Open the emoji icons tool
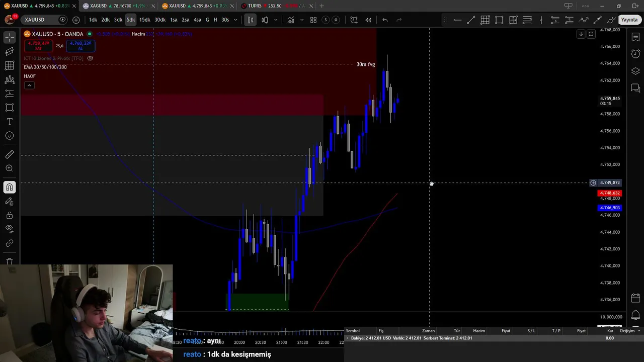 click(x=10, y=136)
